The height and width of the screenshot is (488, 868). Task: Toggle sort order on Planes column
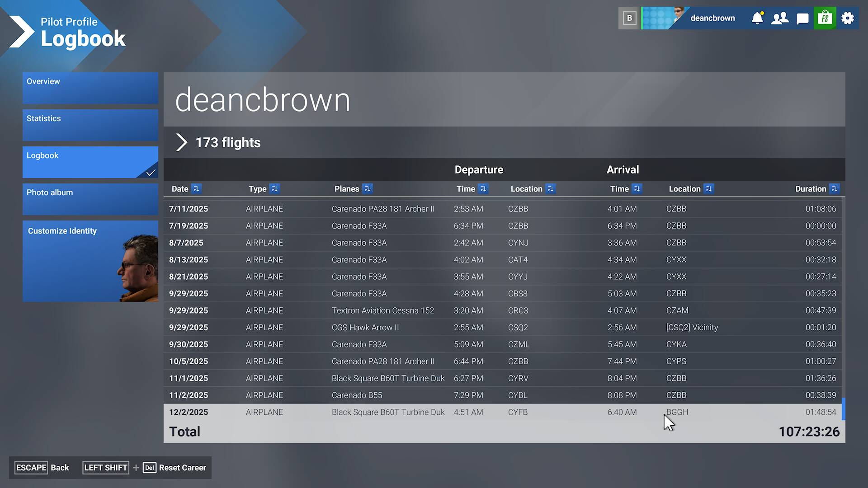(x=367, y=189)
